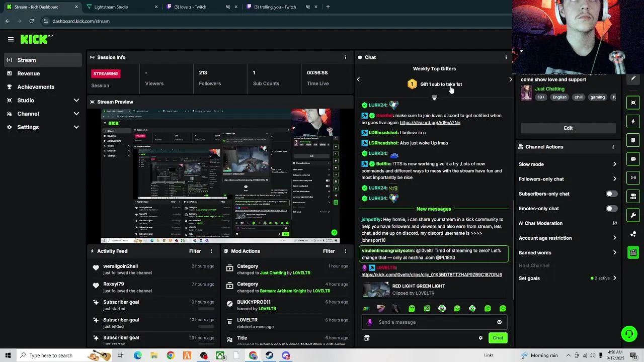
Task: Open Mod Actions Filter
Action: 329,251
